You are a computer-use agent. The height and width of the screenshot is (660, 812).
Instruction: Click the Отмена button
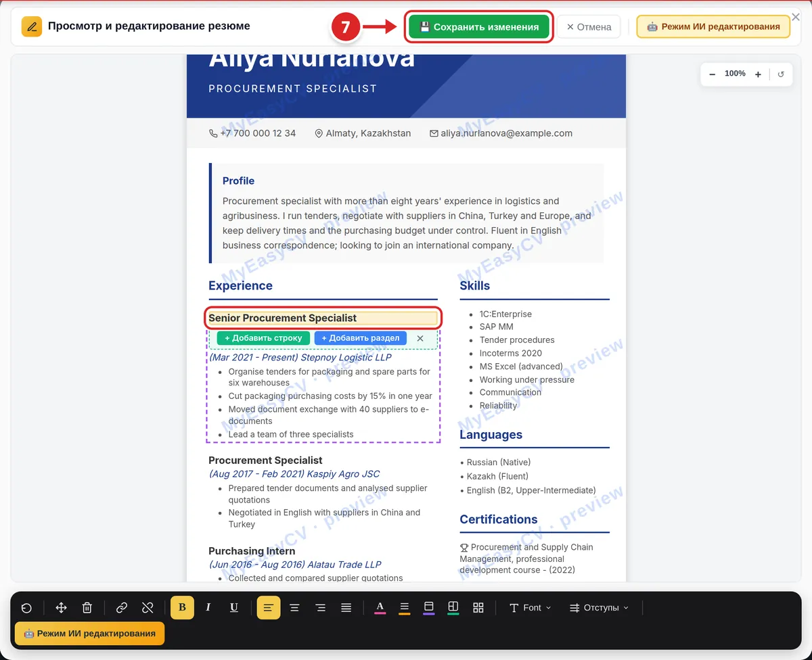coord(589,27)
